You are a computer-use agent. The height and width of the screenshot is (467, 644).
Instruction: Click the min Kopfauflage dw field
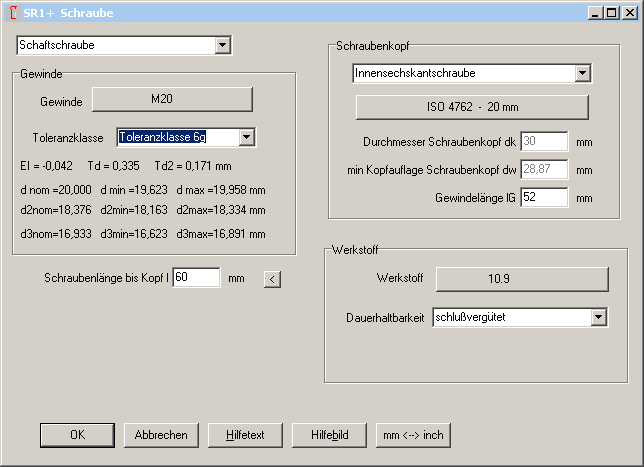544,169
